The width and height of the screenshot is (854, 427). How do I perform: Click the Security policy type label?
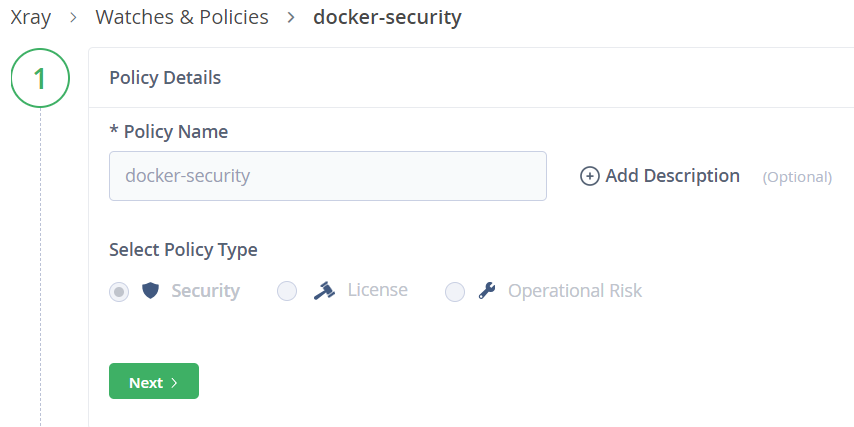pyautogui.click(x=205, y=291)
